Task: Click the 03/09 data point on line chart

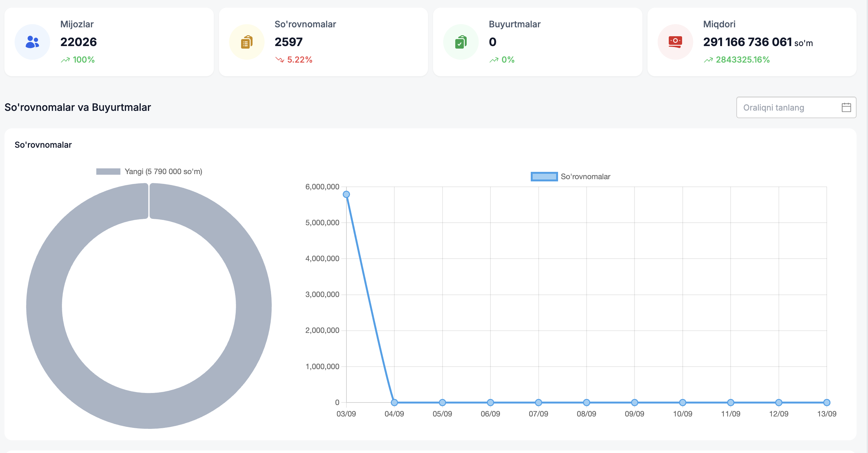Action: (x=346, y=194)
